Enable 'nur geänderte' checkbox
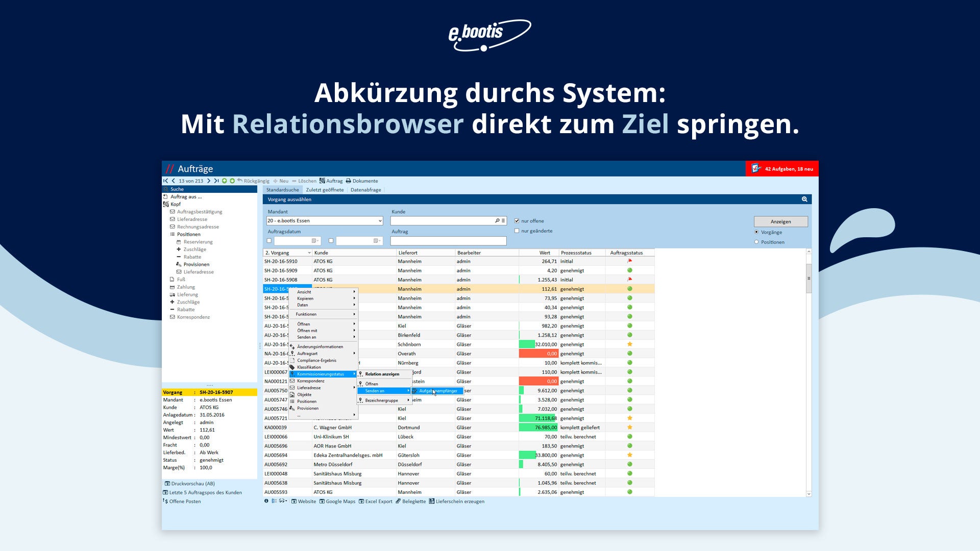Viewport: 980px width, 551px height. [x=517, y=231]
